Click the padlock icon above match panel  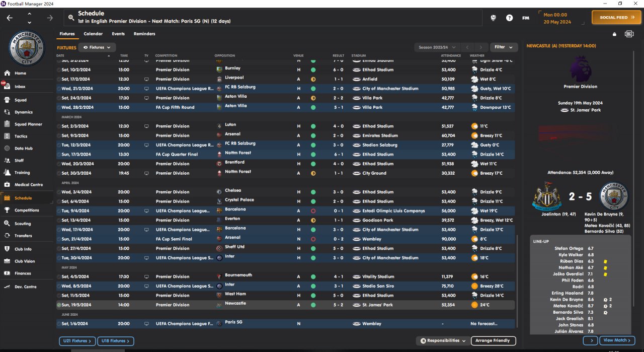tap(614, 34)
